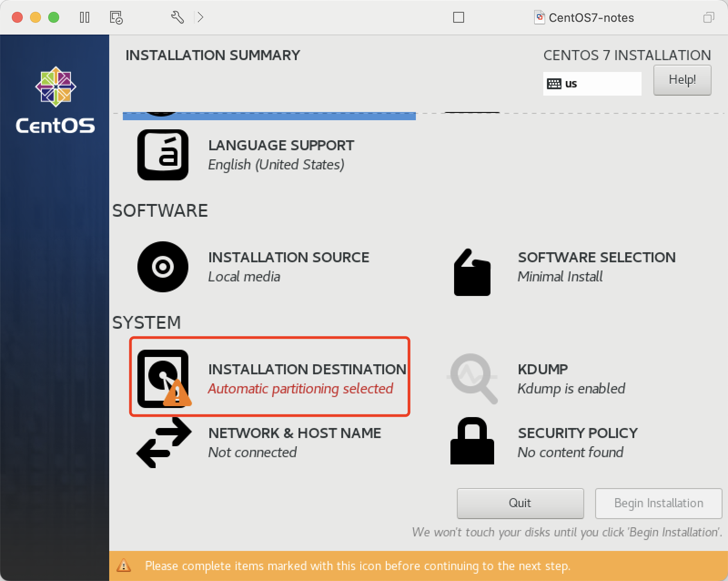The width and height of the screenshot is (728, 581).
Task: Click the yellow minimize window button
Action: [35, 17]
